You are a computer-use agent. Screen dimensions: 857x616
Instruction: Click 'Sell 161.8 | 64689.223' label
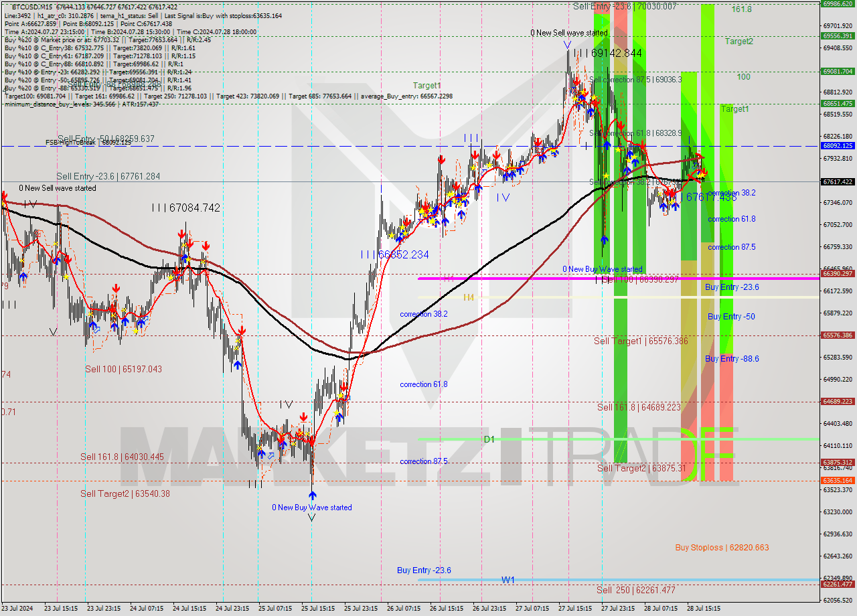click(x=639, y=407)
